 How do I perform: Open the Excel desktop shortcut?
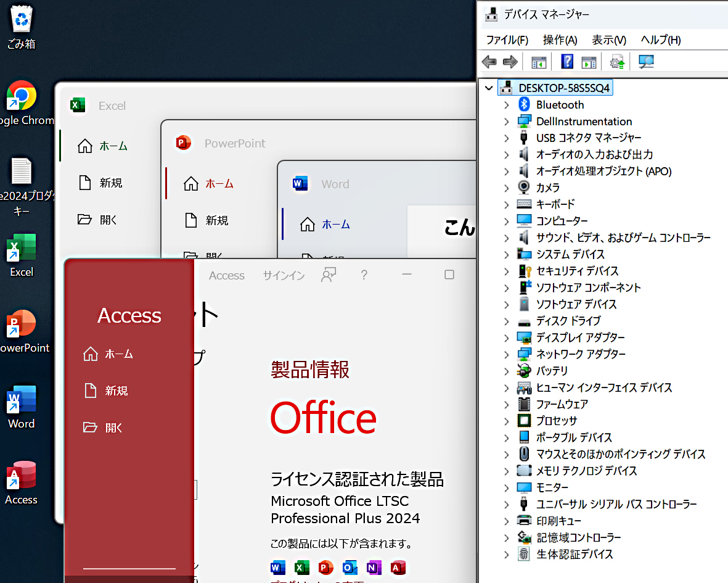(22, 255)
